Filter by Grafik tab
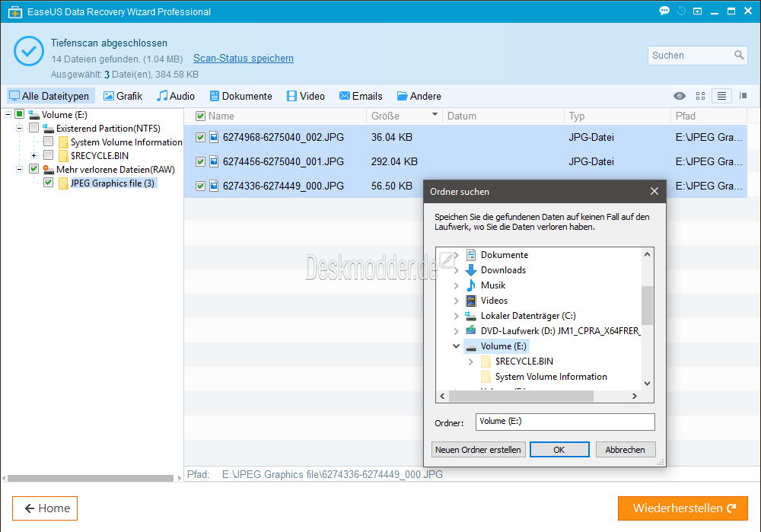761x532 pixels. coord(123,96)
